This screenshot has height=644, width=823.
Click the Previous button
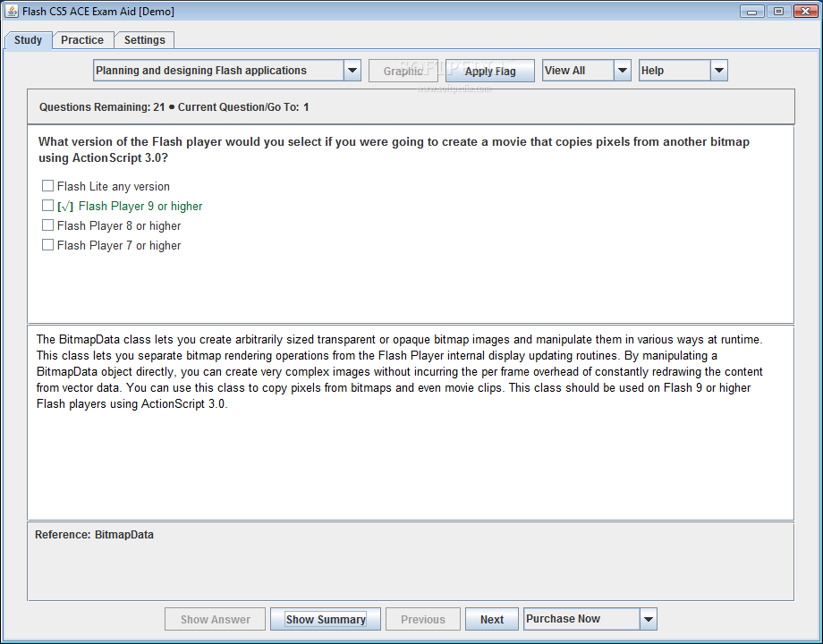point(423,619)
